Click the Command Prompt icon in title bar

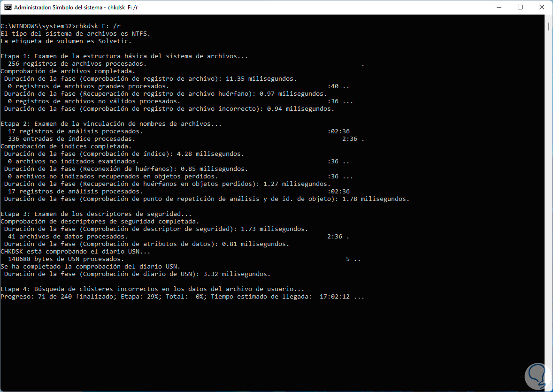pyautogui.click(x=8, y=7)
